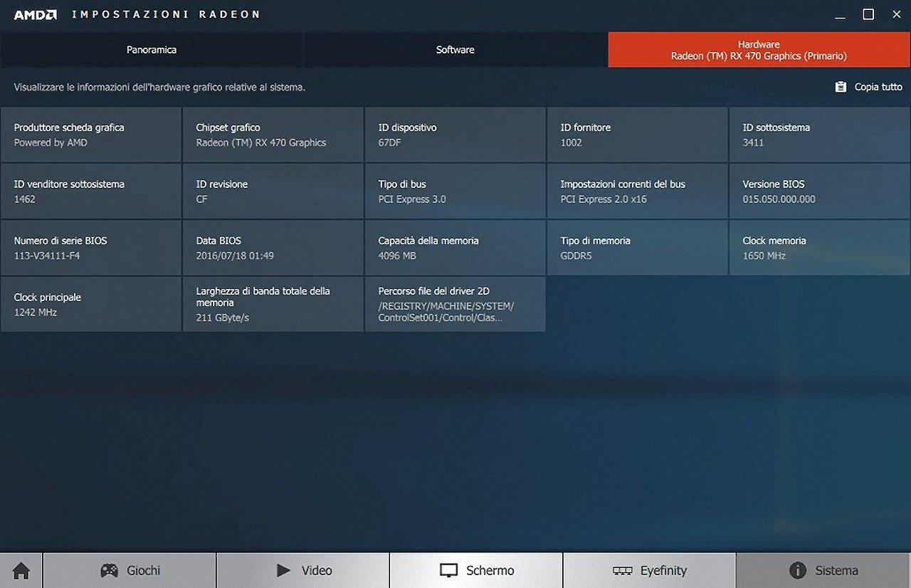Select the ID dispositivo 67DF tile
Viewport: 911px width, 588px height.
pos(455,135)
